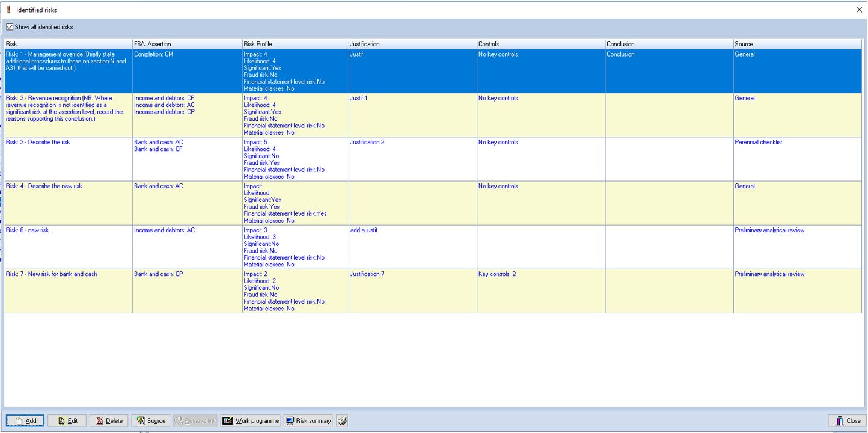This screenshot has height=433, width=868.
Task: Click Income and debtors: CF assertion
Action: [x=164, y=98]
